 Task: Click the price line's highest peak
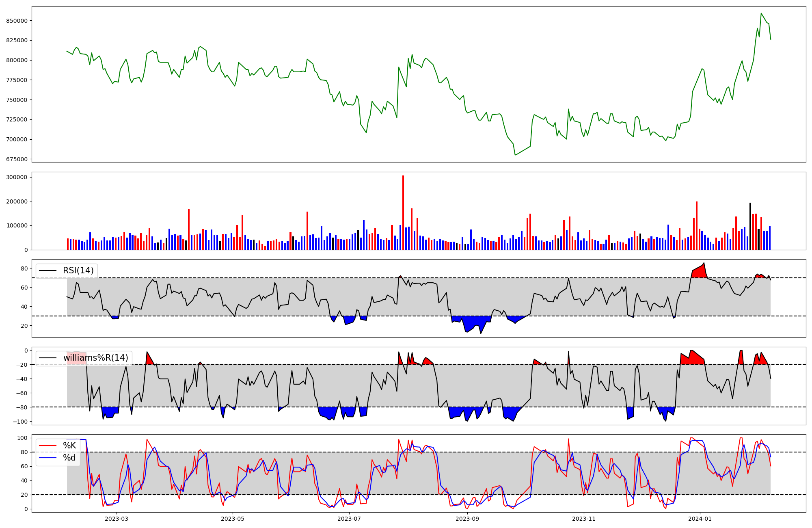point(761,13)
